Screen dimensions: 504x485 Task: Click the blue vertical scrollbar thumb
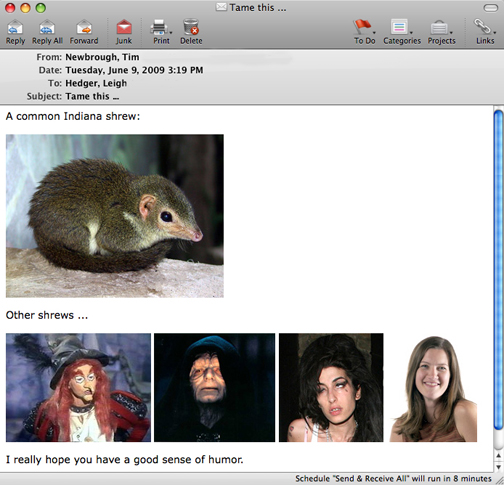499,270
